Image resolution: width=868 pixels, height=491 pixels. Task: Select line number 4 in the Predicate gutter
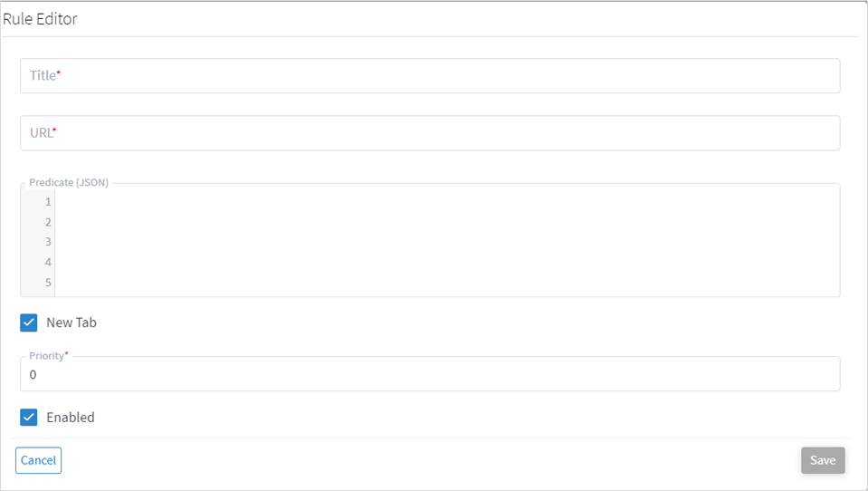48,262
